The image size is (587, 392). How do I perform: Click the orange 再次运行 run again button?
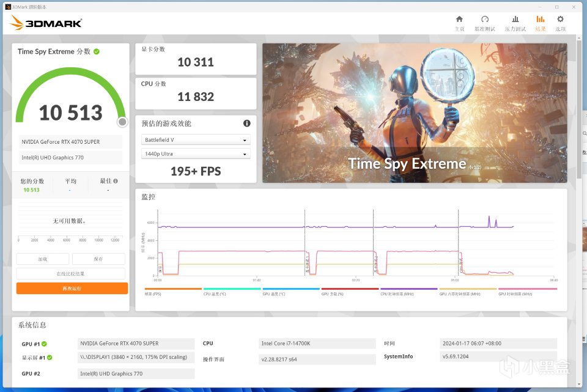(72, 288)
